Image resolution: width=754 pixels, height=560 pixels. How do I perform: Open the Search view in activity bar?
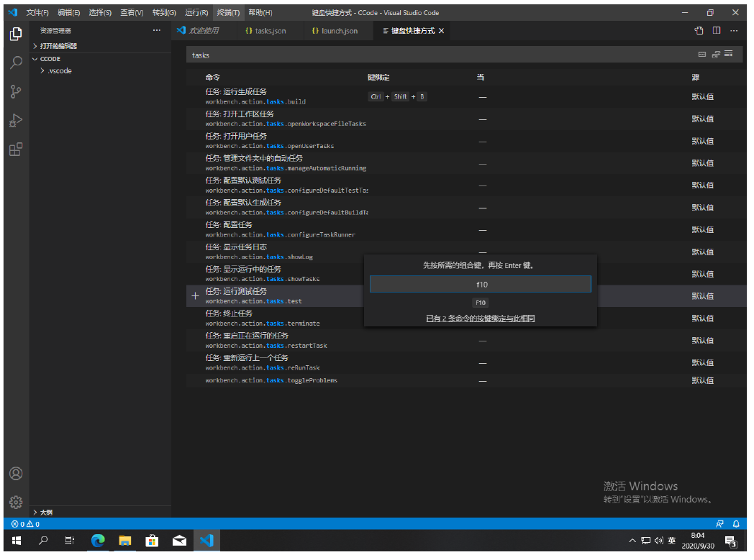pos(16,63)
